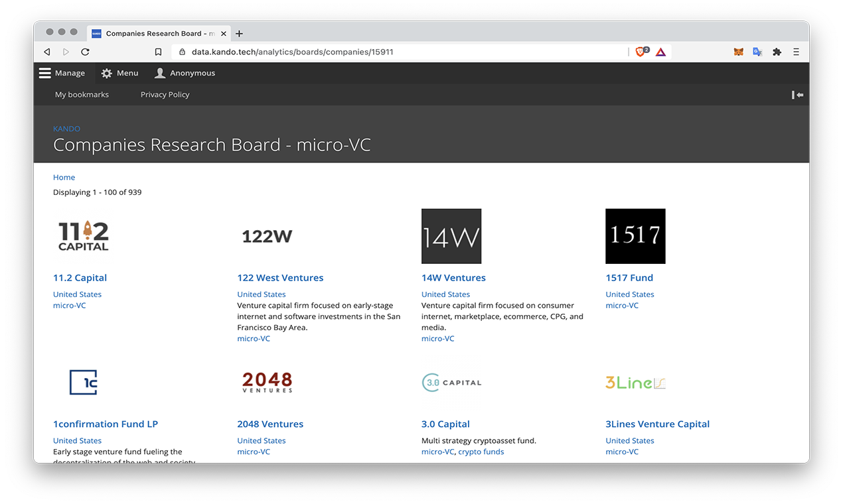Reload the page with the refresh icon
Viewport: 843px width, 504px height.
[x=85, y=52]
